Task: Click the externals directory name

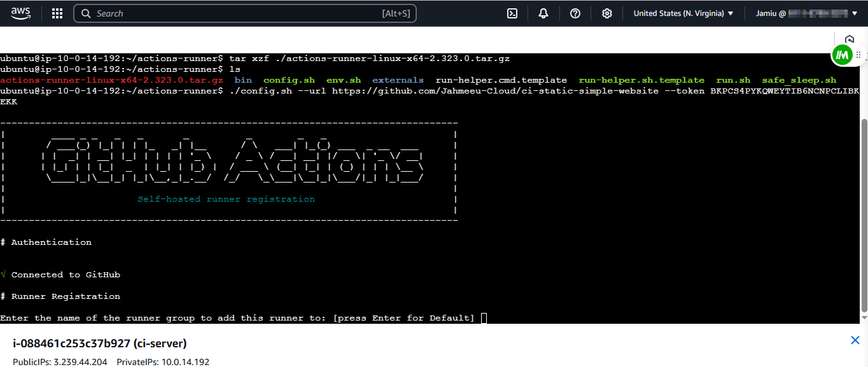Action: [x=398, y=80]
